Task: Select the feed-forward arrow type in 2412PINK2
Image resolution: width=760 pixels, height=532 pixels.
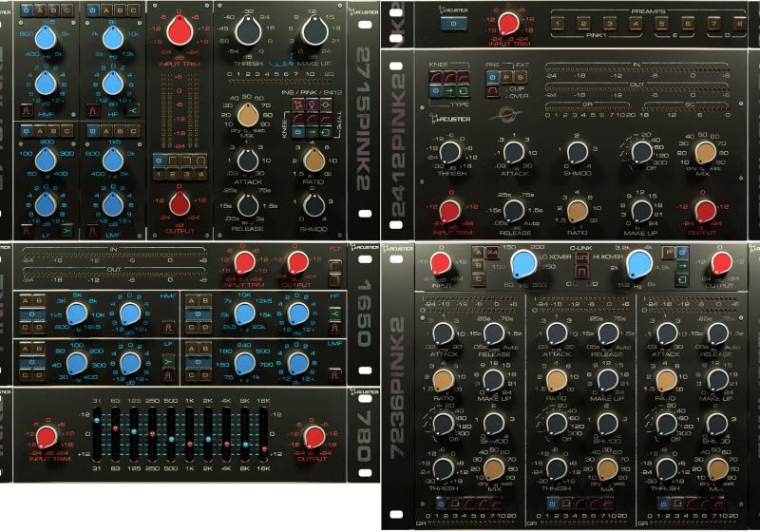Action: coord(449,91)
